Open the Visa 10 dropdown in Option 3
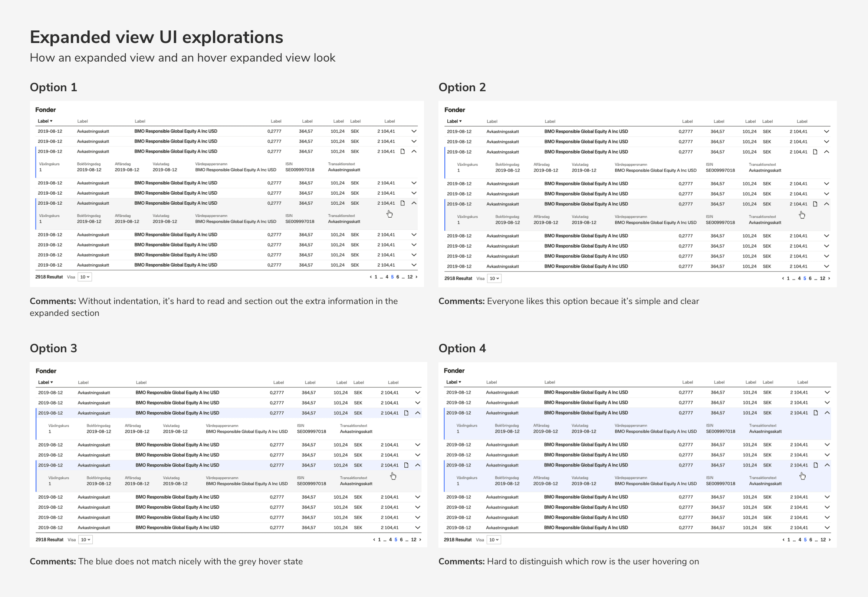This screenshot has width=868, height=597. tap(85, 540)
